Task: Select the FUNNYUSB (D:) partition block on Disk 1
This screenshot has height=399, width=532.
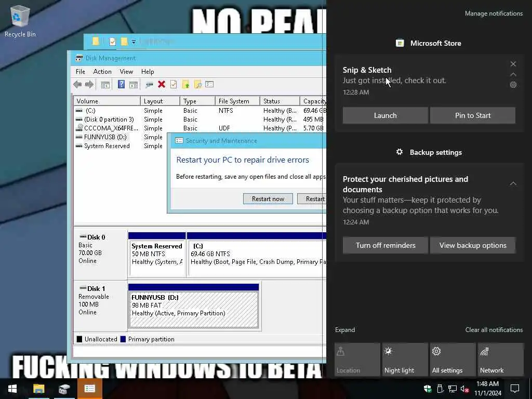Action: click(193, 307)
